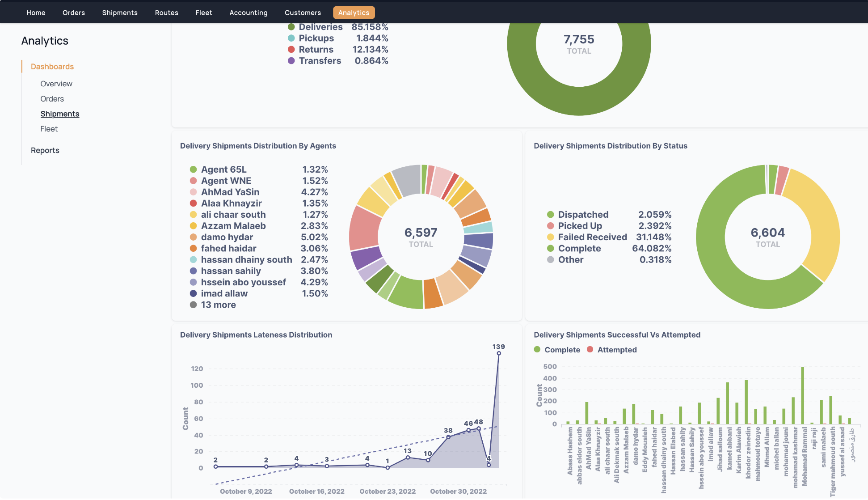The image size is (868, 500).
Task: Click the Dispatched status legend dot
Action: point(551,215)
